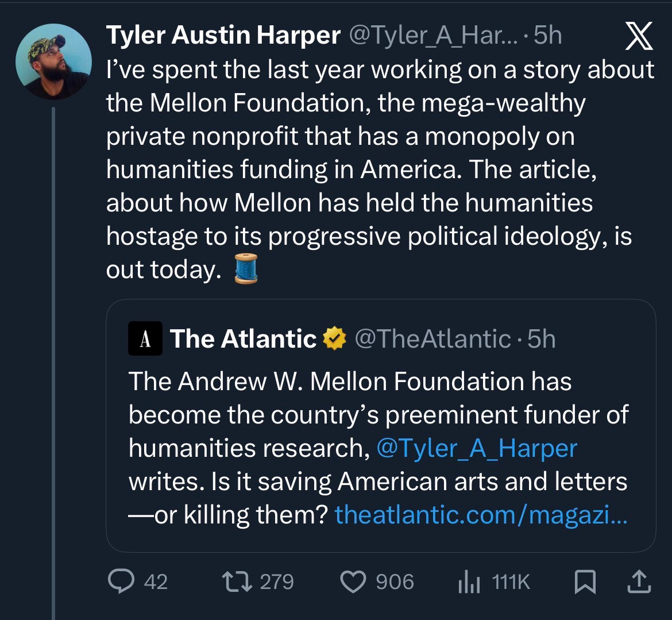672x620 pixels.
Task: Click the @TheAtlantic handle
Action: [x=433, y=339]
